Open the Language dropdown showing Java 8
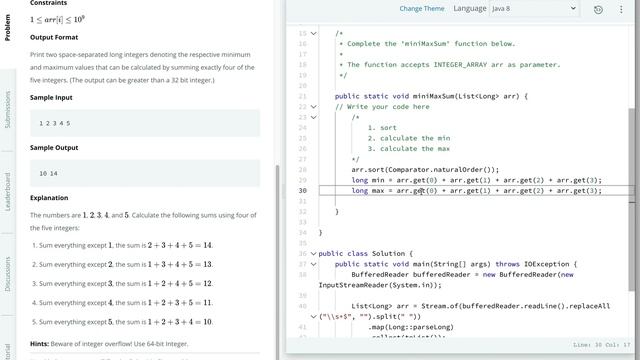 coord(534,9)
